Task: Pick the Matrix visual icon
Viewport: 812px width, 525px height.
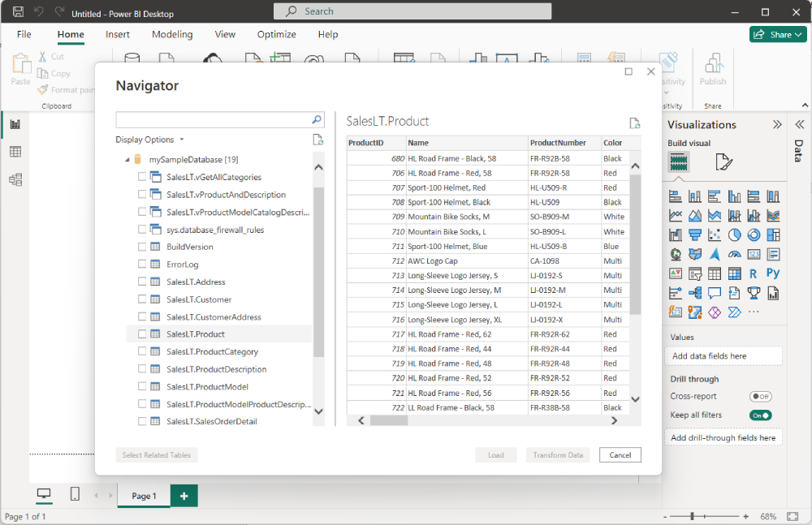Action: [734, 273]
